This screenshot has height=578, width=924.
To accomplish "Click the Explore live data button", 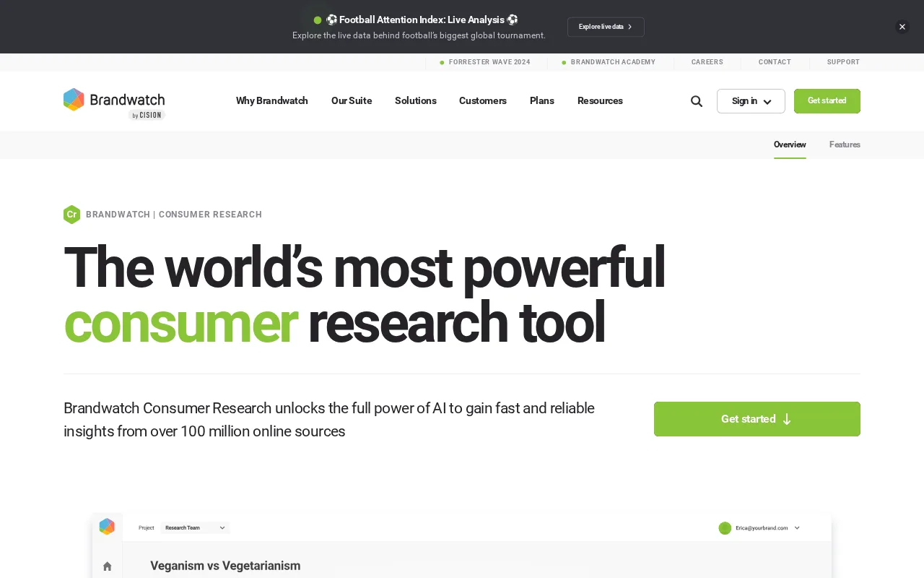I will pyautogui.click(x=606, y=27).
